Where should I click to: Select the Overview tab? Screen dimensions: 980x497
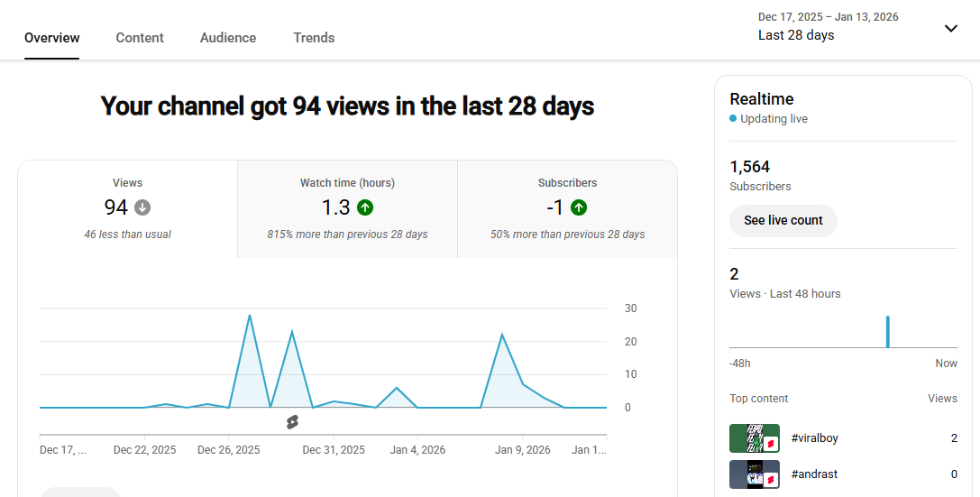point(52,38)
